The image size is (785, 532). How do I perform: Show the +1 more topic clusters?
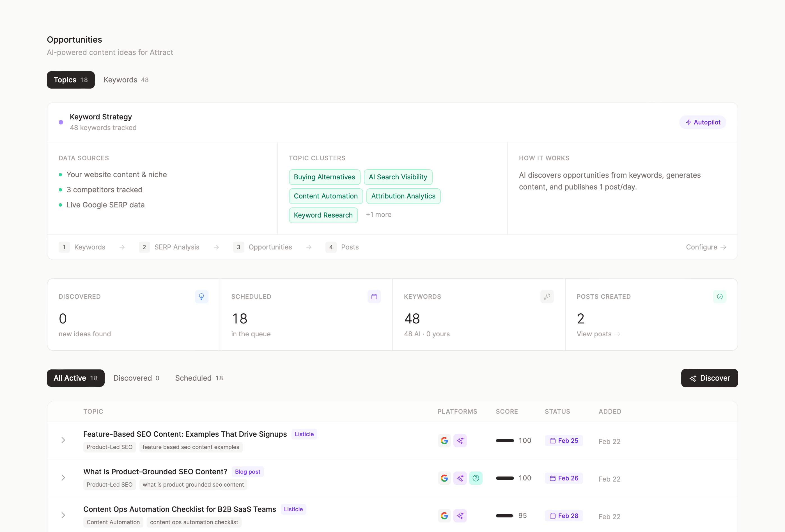(379, 215)
